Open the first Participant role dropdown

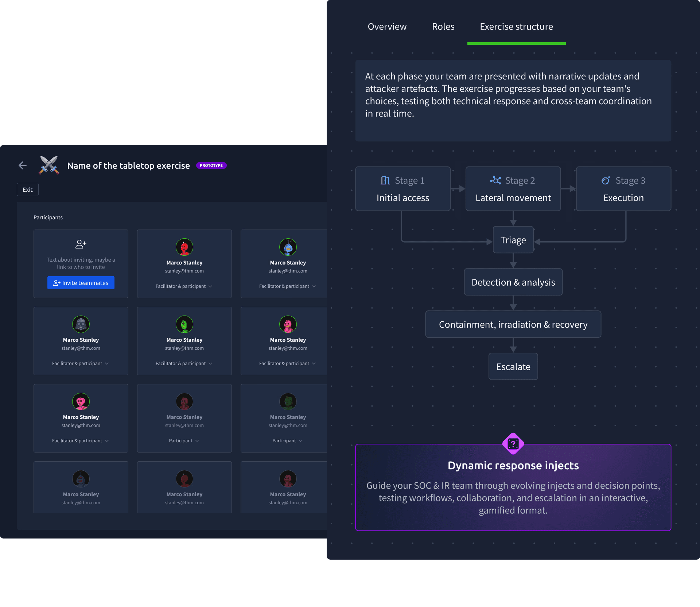click(184, 441)
